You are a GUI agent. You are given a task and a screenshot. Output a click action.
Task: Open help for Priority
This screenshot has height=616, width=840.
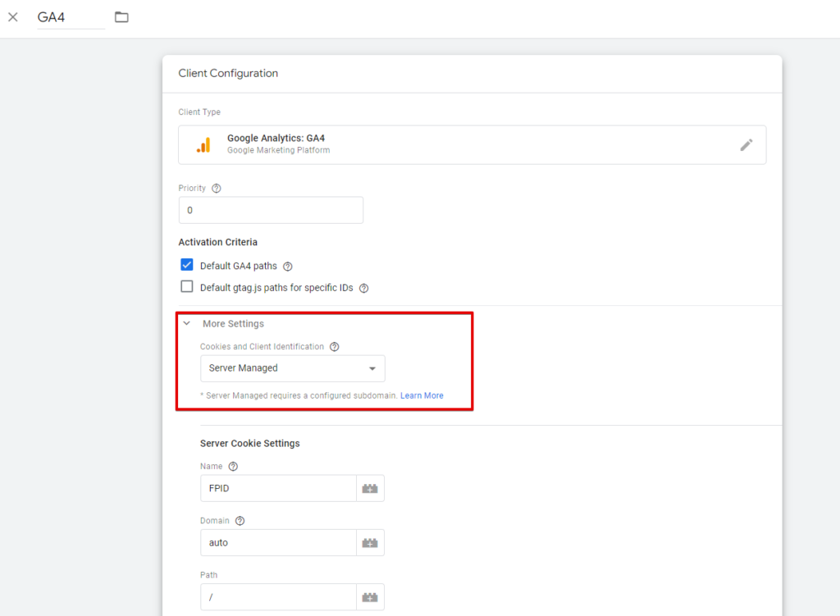coord(217,188)
